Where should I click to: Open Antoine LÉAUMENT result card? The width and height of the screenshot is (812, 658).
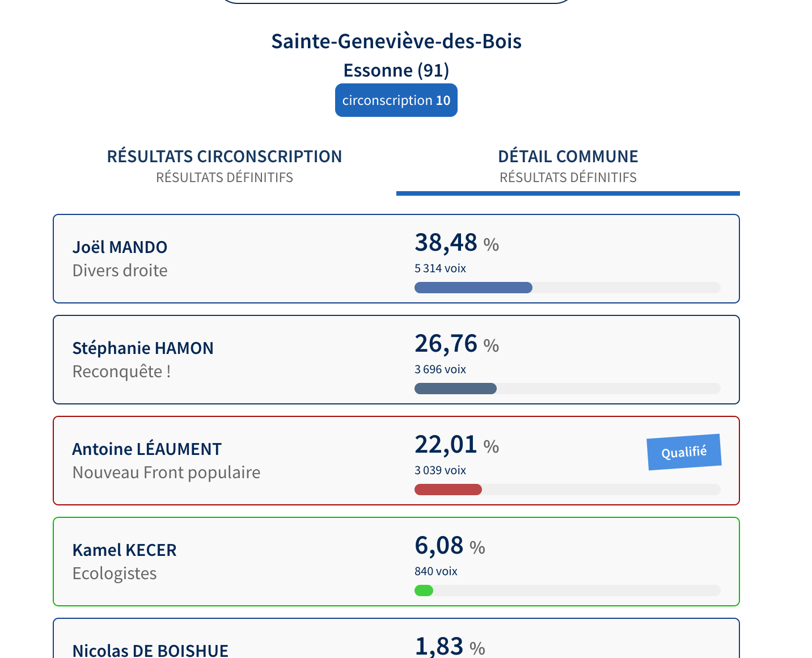tap(396, 461)
